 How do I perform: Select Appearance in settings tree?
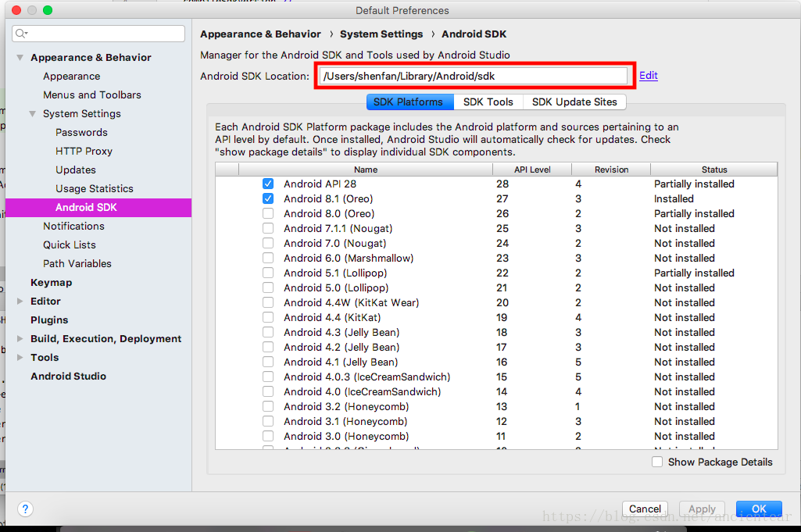(x=72, y=76)
